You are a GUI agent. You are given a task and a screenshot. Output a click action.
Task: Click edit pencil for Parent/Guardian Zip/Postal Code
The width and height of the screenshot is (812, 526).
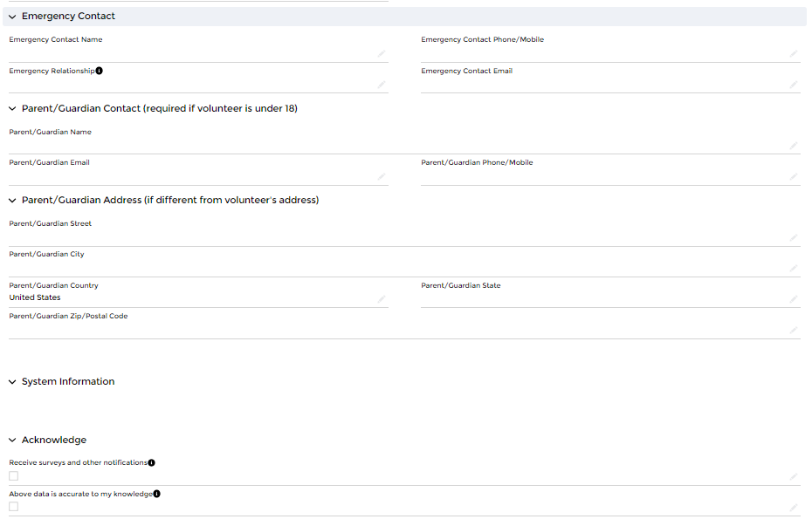794,331
